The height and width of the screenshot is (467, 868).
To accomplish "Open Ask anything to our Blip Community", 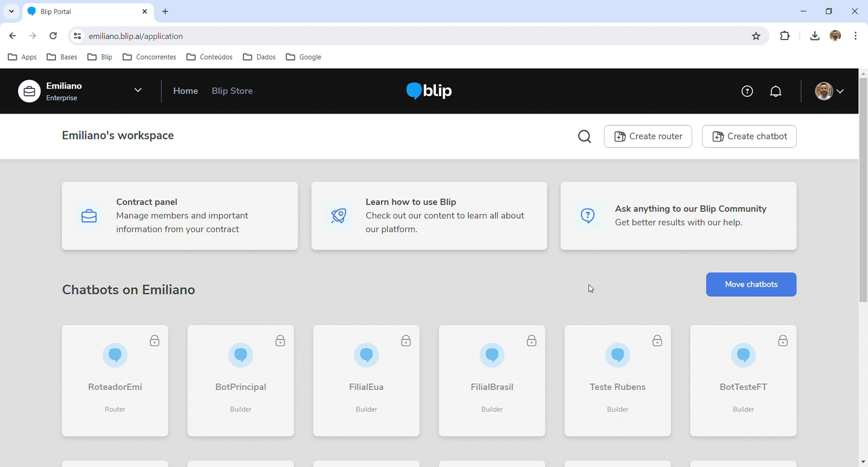I will [691, 209].
